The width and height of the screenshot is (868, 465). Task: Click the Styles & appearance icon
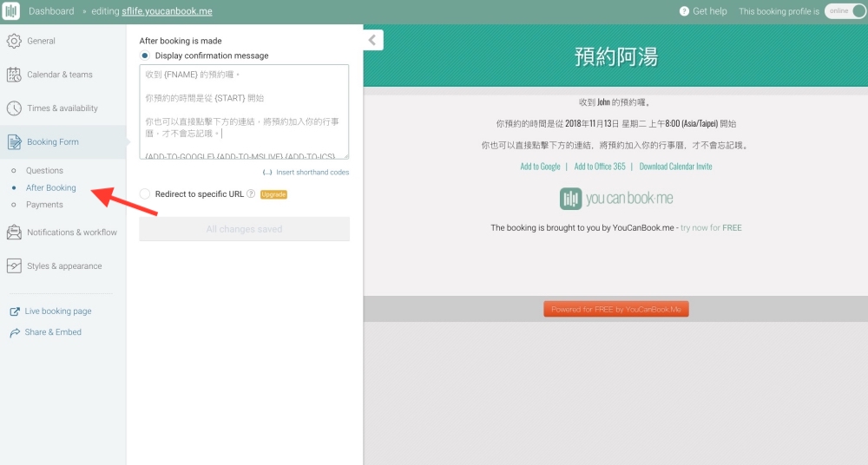(14, 266)
